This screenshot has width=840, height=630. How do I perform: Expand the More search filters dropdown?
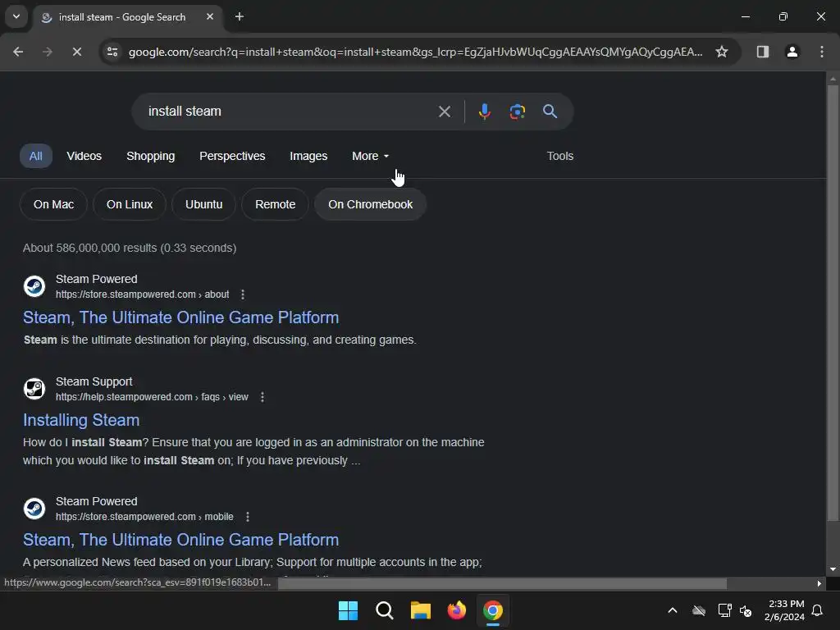click(x=370, y=156)
